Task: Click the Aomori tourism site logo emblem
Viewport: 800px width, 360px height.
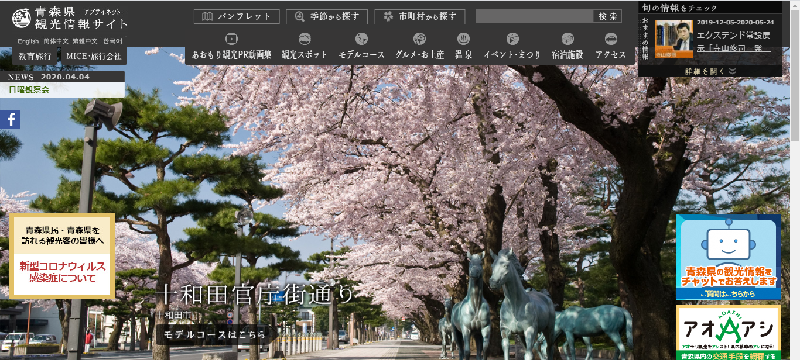Action: point(21,18)
